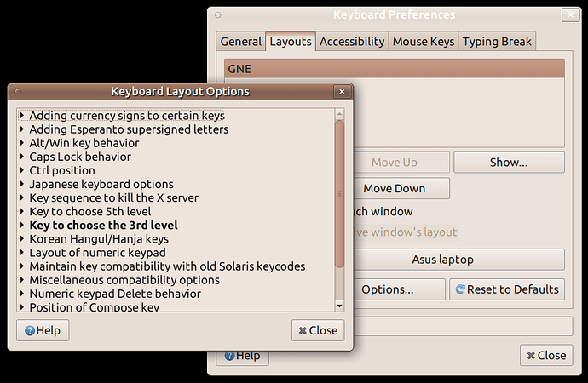Select the GNE layout row
This screenshot has width=588, height=383.
click(x=395, y=69)
